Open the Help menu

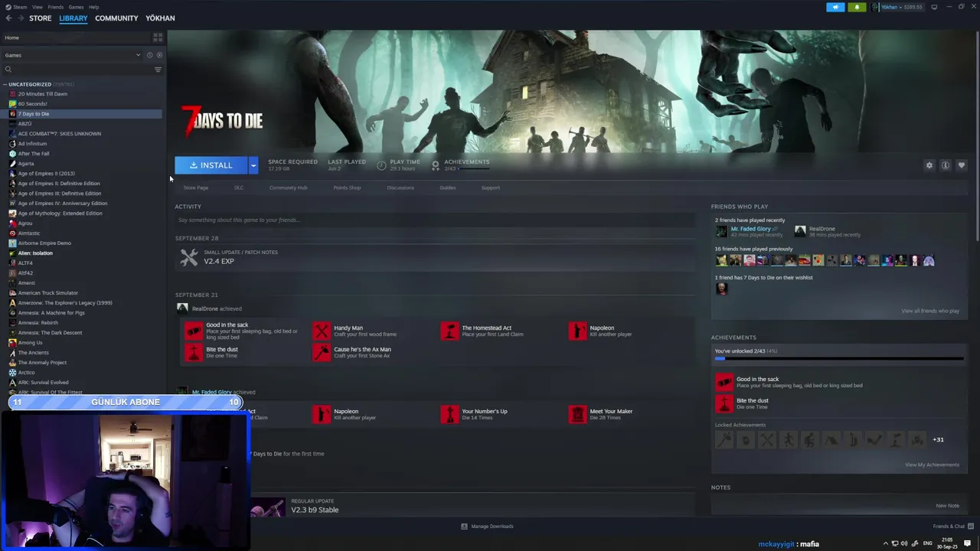click(93, 7)
